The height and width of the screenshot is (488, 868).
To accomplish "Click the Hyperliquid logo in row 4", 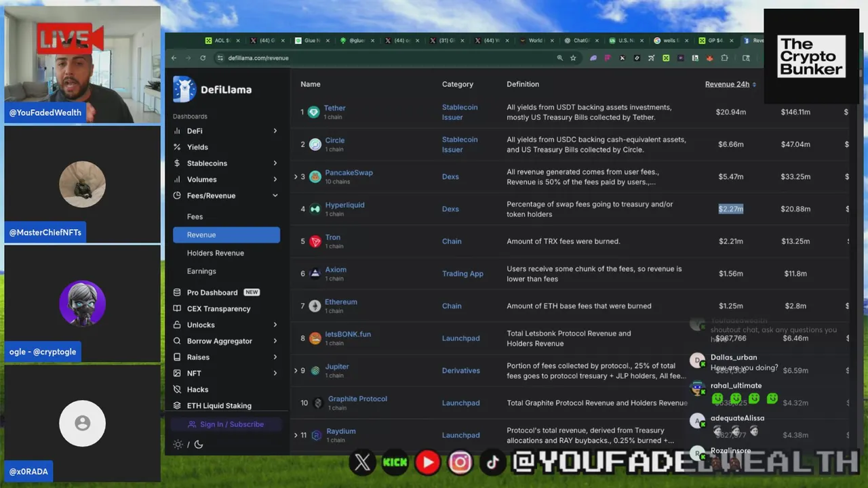I will coord(315,209).
